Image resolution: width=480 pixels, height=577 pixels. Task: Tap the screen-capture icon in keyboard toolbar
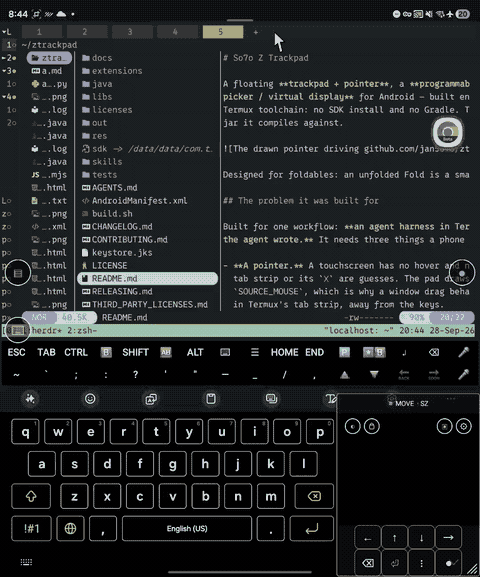pyautogui.click(x=271, y=399)
